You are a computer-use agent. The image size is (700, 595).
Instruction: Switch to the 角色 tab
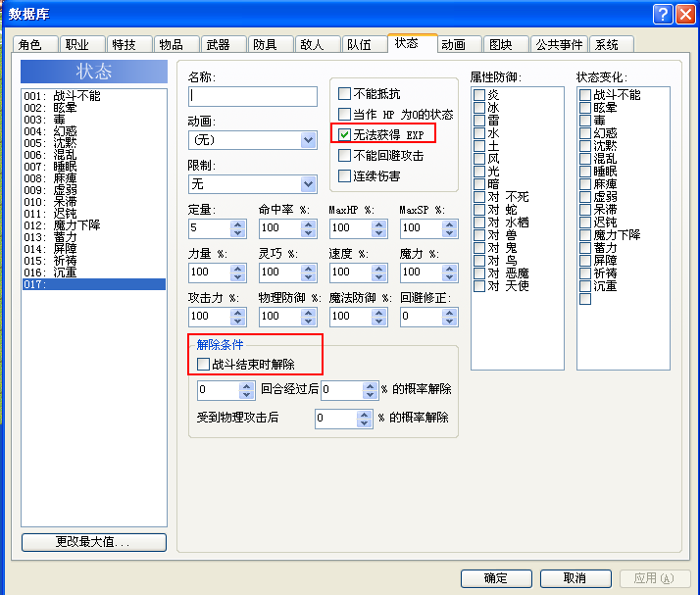(x=35, y=45)
